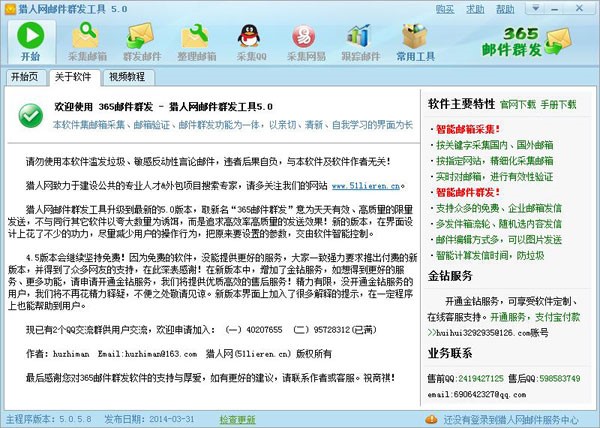The image size is (600, 428).
Task: Open the title bar dropdown arrow
Action: tap(536, 8)
